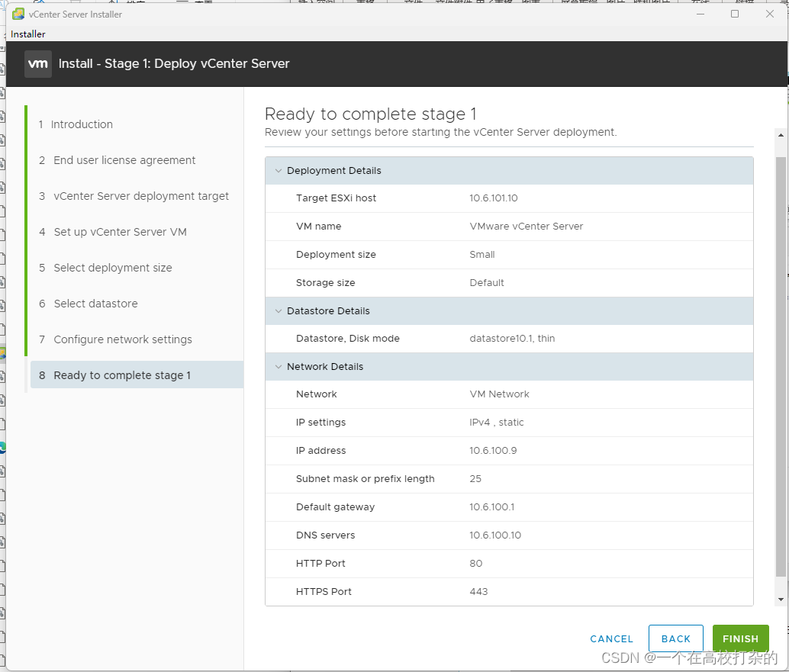This screenshot has height=672, width=789.
Task: Click the FINISH button
Action: 740,638
